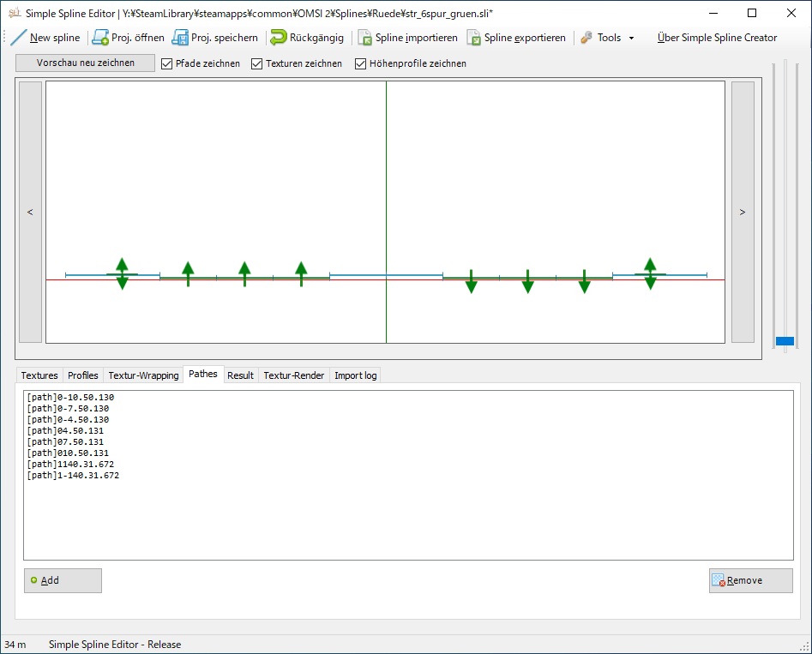Open the Tools dropdown menu
812x654 pixels.
(x=608, y=38)
